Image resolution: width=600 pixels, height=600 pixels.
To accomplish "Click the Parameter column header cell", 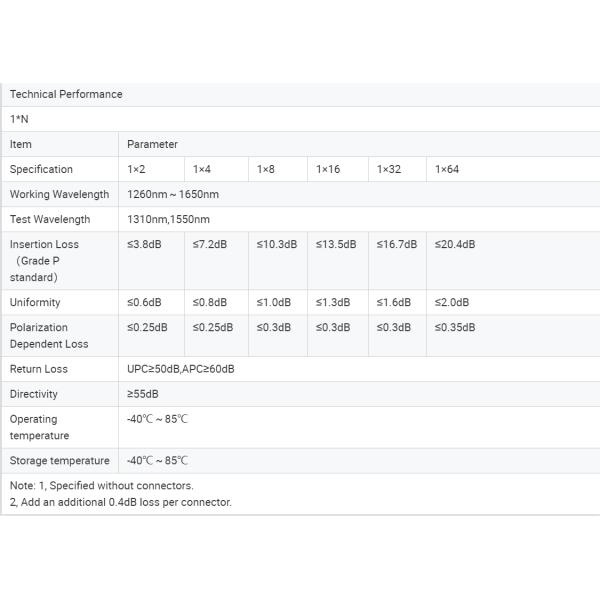I will (152, 144).
